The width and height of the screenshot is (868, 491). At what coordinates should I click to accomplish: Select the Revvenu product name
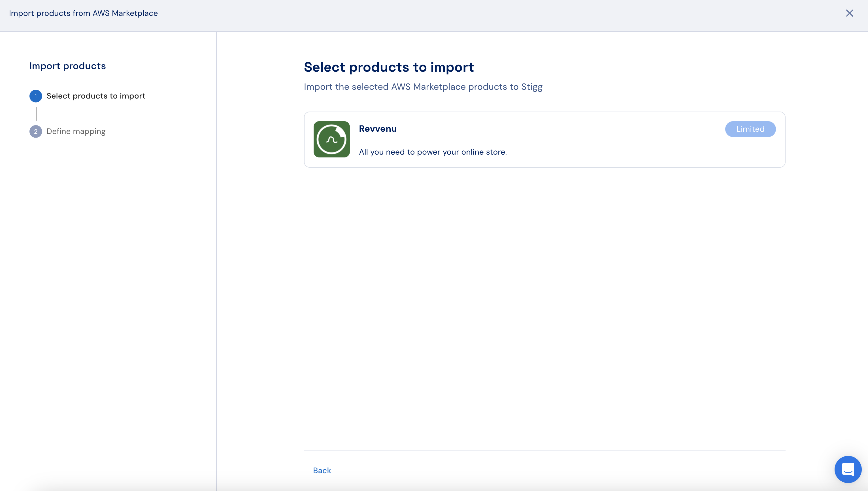tap(378, 129)
